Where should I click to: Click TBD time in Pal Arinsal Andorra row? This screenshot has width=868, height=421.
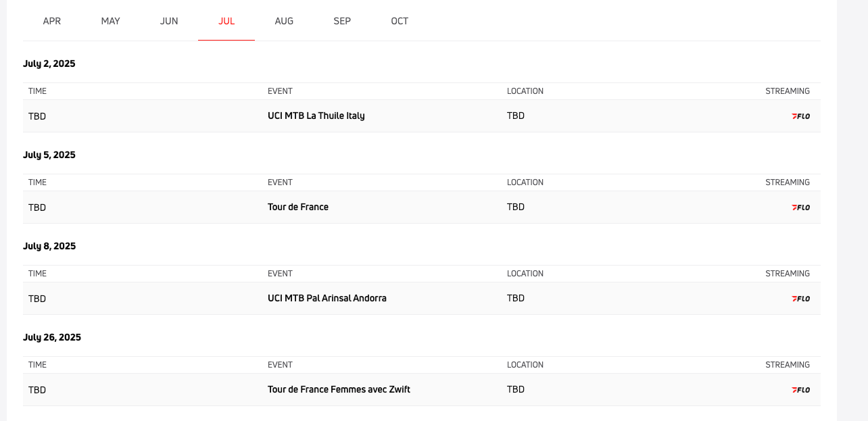[37, 299]
